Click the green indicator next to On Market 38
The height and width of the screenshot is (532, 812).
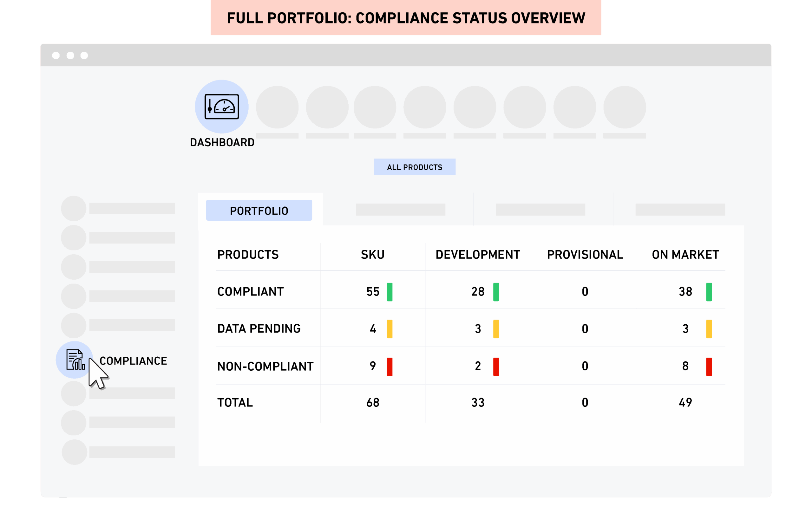pos(709,292)
